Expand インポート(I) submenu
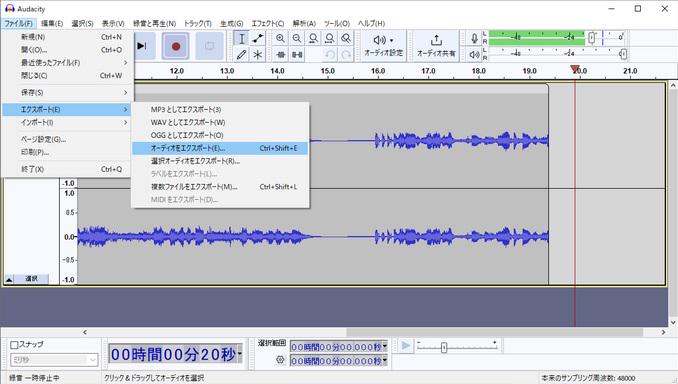Screen dimensions: 678x384 pyautogui.click(x=67, y=122)
